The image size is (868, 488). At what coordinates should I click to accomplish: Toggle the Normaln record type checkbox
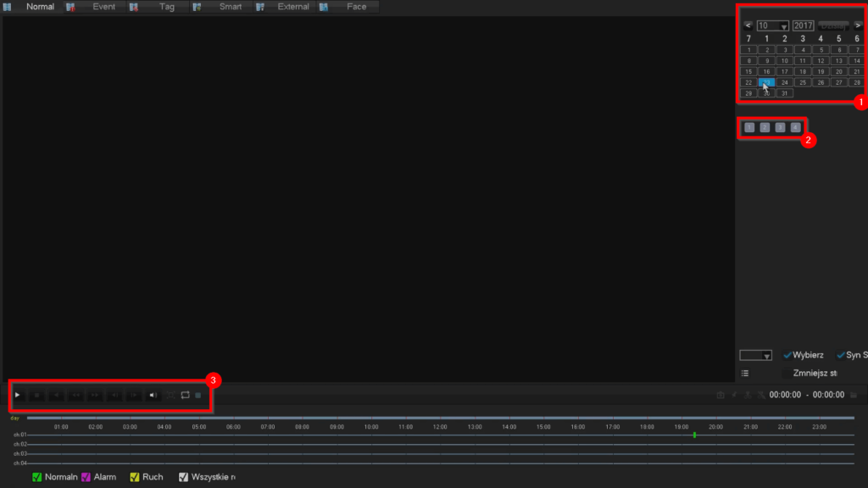click(36, 477)
